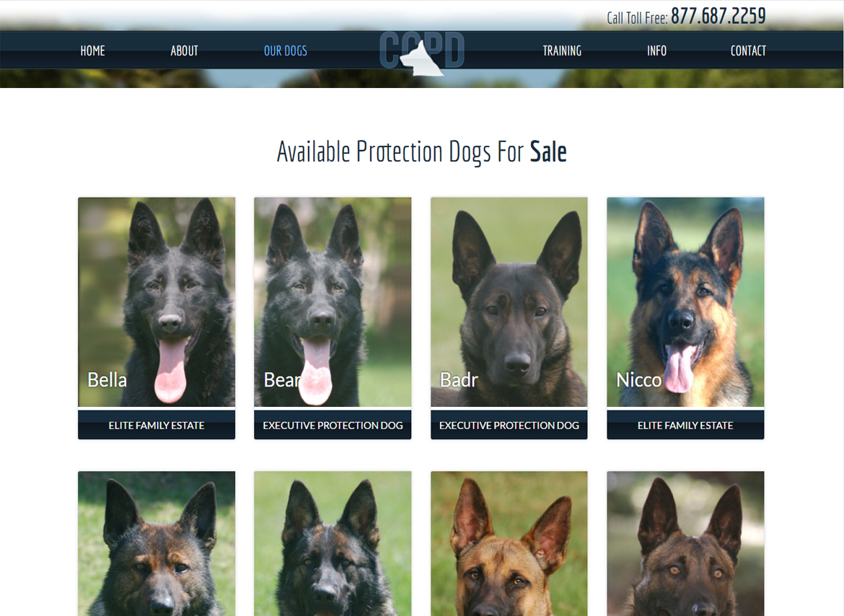Open the Info navigation link
The width and height of the screenshot is (844, 616).
[x=656, y=50]
